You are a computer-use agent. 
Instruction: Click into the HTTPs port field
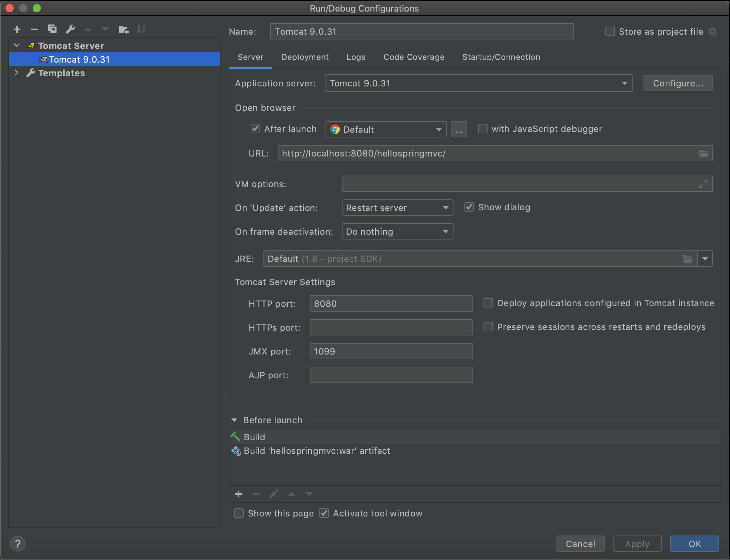[391, 327]
